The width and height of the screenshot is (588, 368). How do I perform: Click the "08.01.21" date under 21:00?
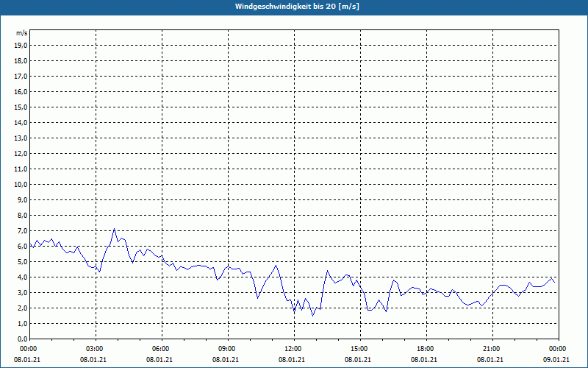pyautogui.click(x=490, y=360)
